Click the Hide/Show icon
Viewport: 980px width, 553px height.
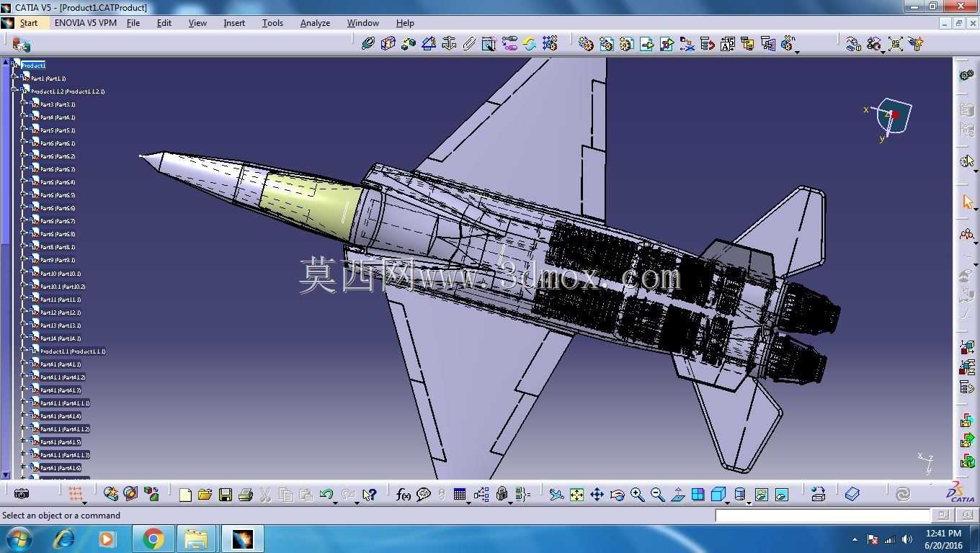click(x=762, y=495)
